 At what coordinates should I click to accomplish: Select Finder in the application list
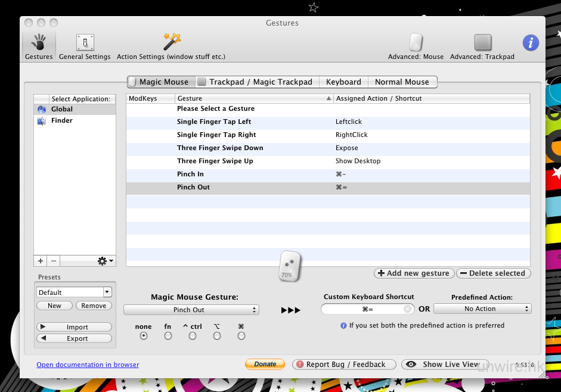point(62,120)
